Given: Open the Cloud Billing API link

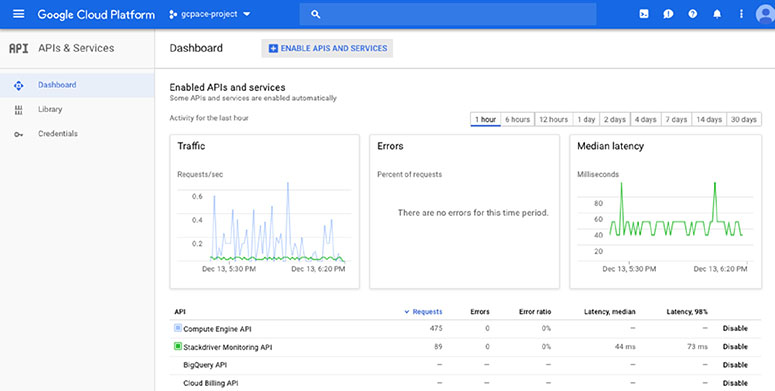Looking at the screenshot, I should pos(211,383).
